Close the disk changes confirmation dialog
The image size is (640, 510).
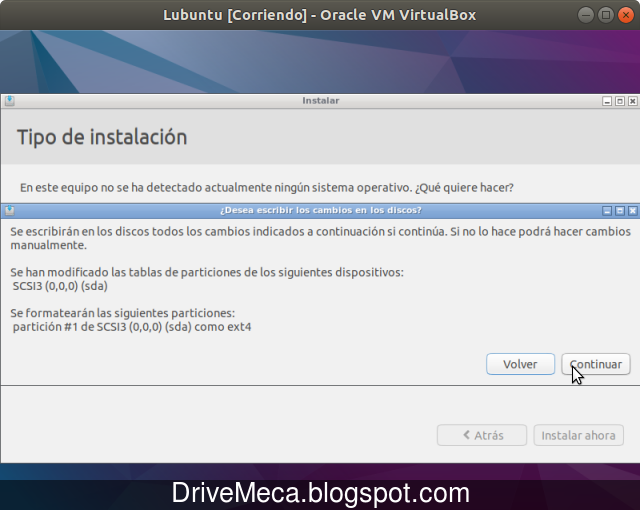coord(633,211)
